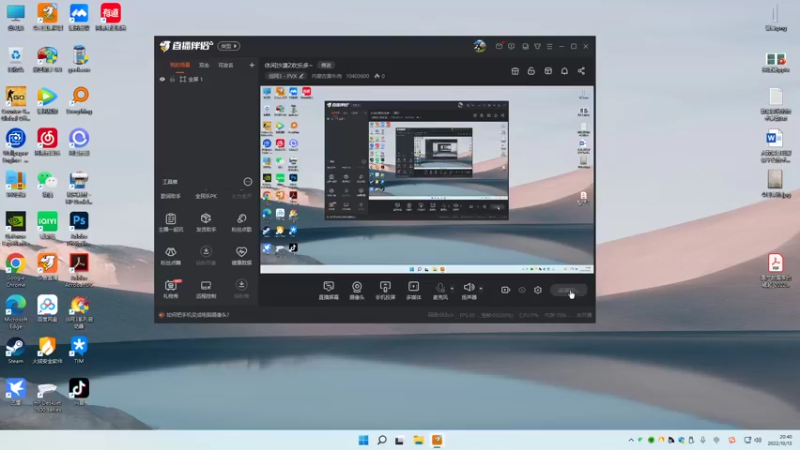Select the first orange scene tab

180,65
